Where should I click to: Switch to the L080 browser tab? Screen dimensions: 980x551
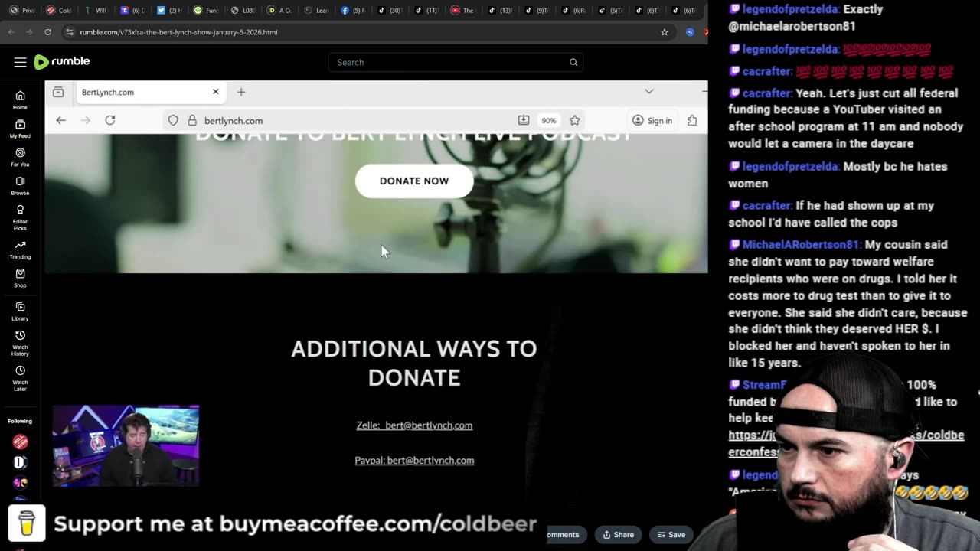click(243, 10)
